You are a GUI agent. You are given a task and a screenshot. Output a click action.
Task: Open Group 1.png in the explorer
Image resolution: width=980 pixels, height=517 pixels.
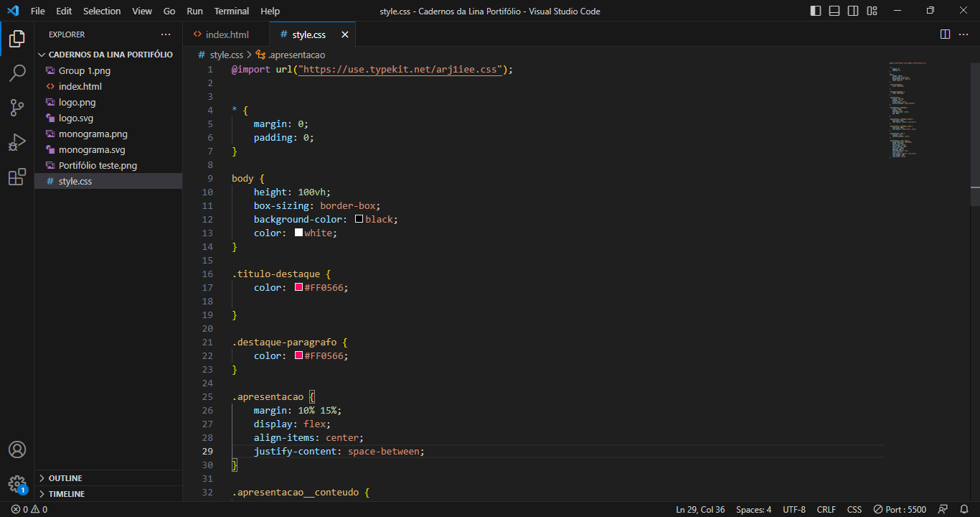(x=108, y=70)
